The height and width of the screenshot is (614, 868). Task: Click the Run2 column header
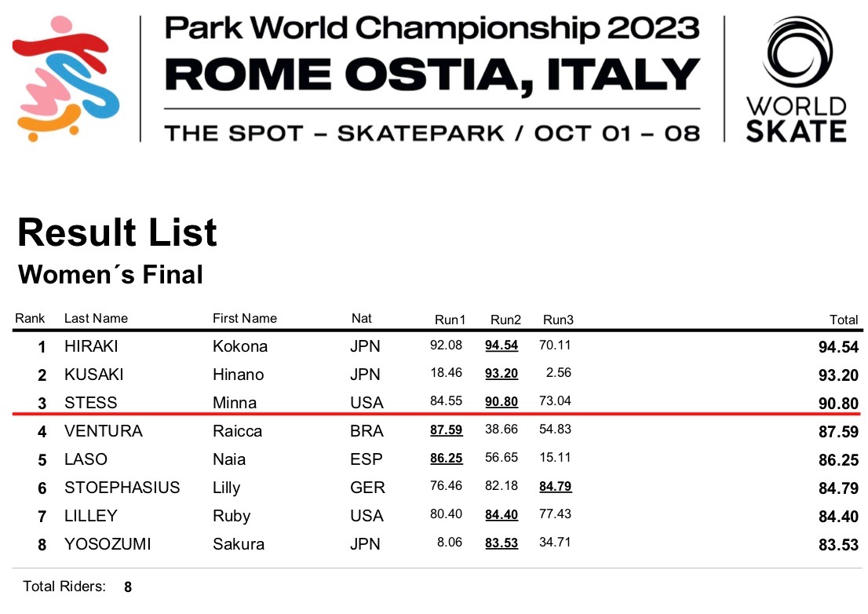point(505,320)
